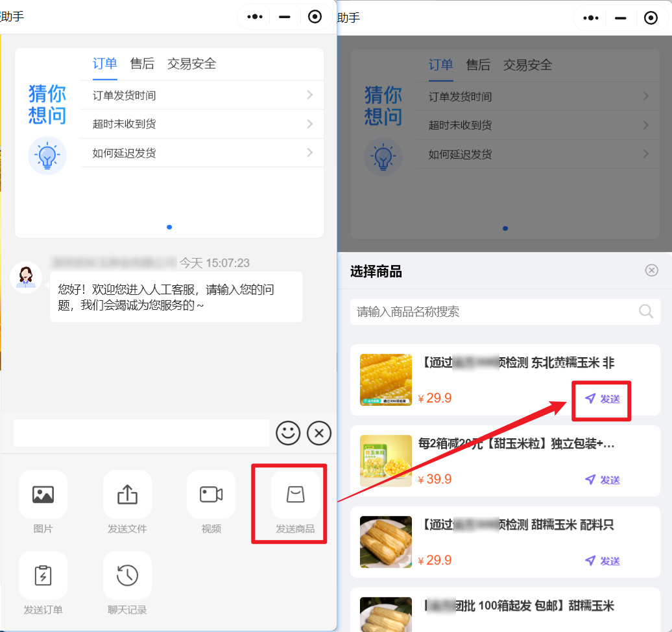The width and height of the screenshot is (672, 632).
Task: Open the emoji smiley picker
Action: tap(288, 433)
